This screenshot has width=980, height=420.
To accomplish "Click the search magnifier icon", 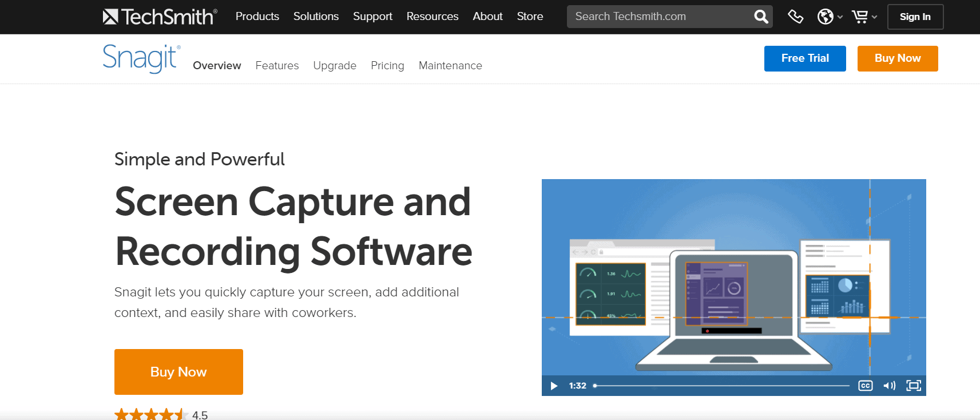I will tap(761, 17).
